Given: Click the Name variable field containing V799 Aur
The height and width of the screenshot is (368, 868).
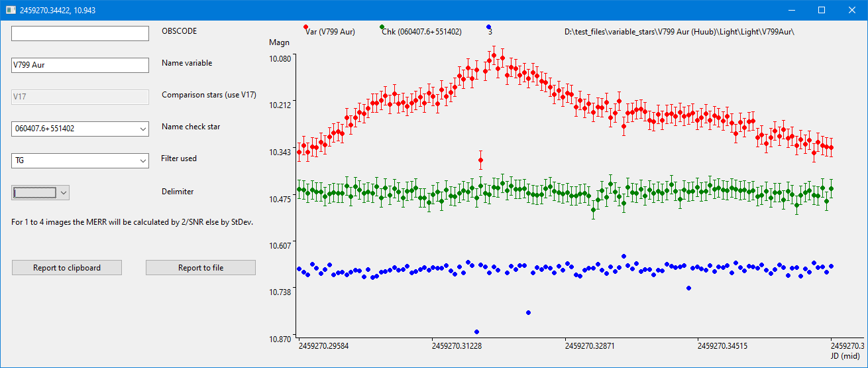Looking at the screenshot, I should tap(80, 65).
